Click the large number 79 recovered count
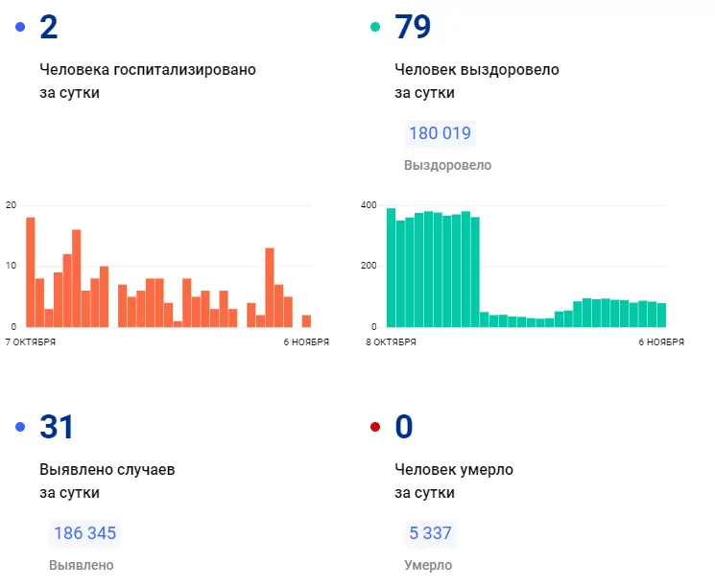Screen dimensions: 715x588 (x=413, y=27)
